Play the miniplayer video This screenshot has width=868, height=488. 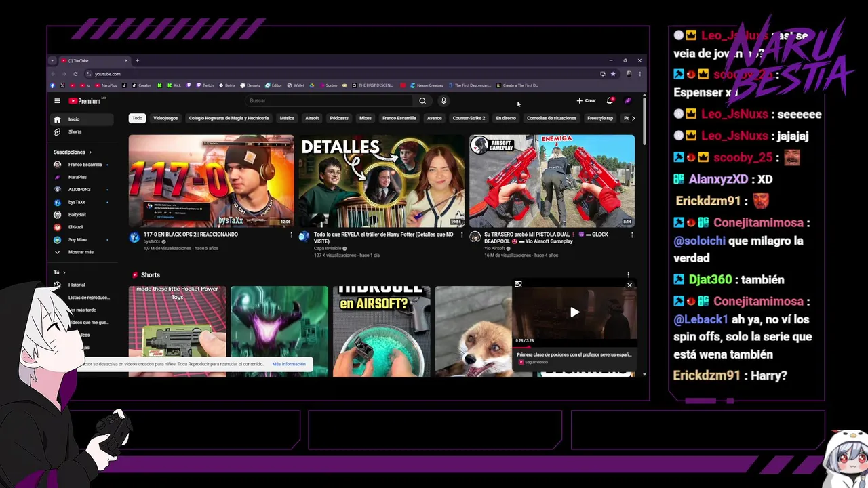click(x=574, y=312)
